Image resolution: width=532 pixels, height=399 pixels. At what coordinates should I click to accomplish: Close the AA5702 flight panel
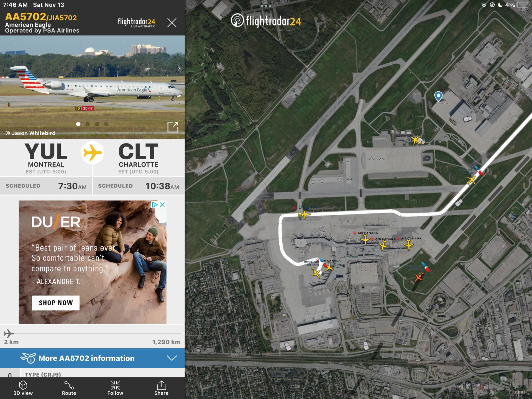172,22
